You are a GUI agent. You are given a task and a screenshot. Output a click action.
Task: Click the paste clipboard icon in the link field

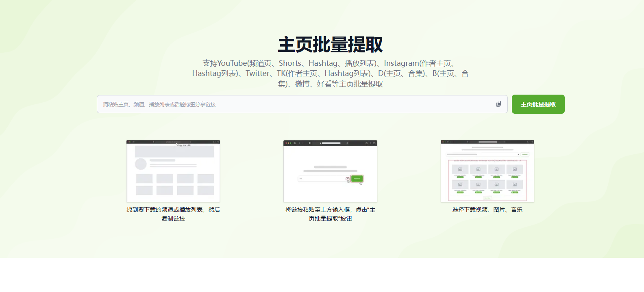498,104
